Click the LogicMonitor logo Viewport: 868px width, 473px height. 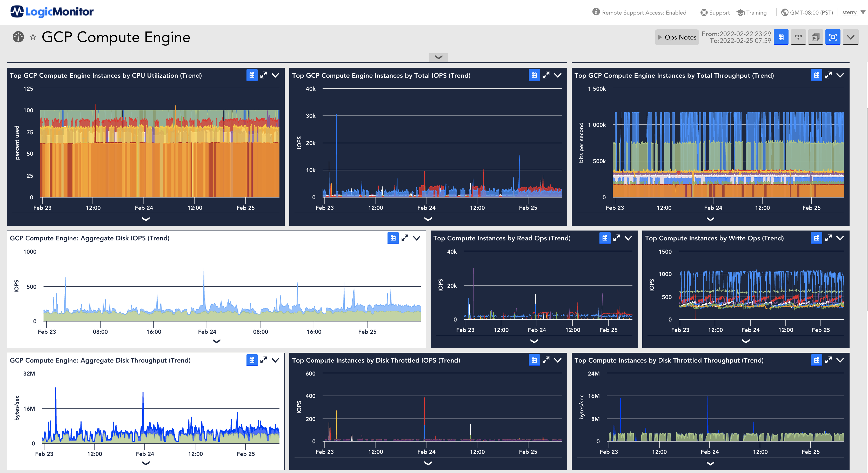[52, 12]
